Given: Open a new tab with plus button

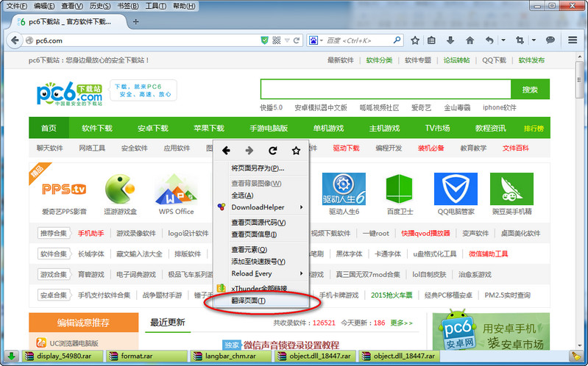Looking at the screenshot, I should pos(135,22).
